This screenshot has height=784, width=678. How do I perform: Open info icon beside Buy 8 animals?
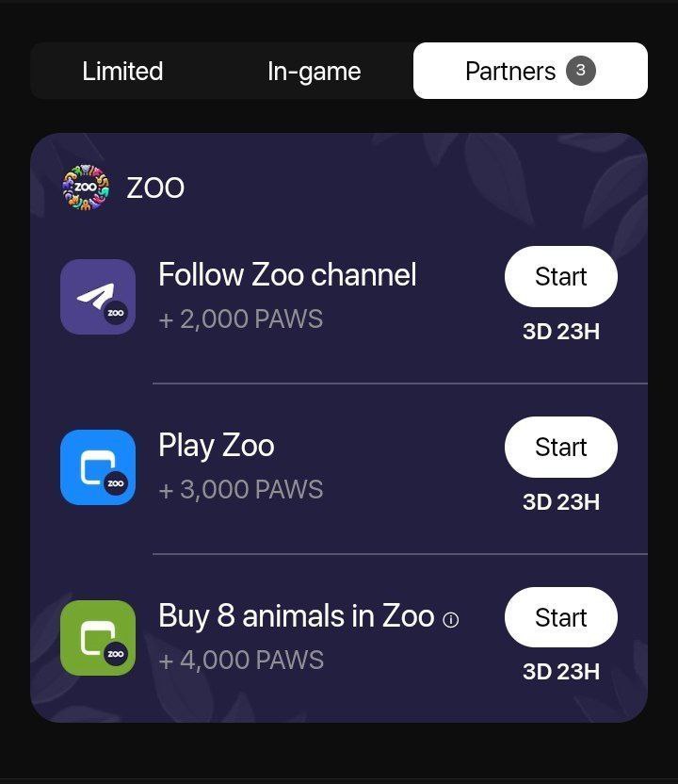[x=451, y=620]
